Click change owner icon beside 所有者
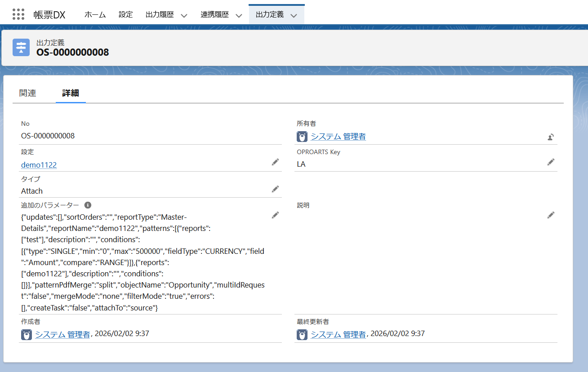Screen dimensions: 588x372 (x=551, y=137)
